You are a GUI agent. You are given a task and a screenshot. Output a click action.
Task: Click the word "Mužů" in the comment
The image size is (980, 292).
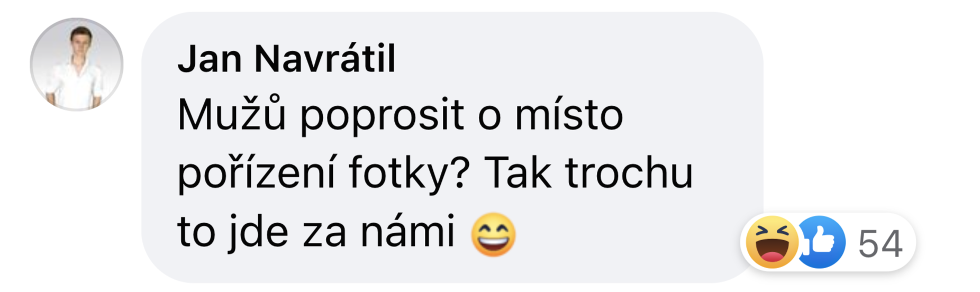click(x=232, y=114)
